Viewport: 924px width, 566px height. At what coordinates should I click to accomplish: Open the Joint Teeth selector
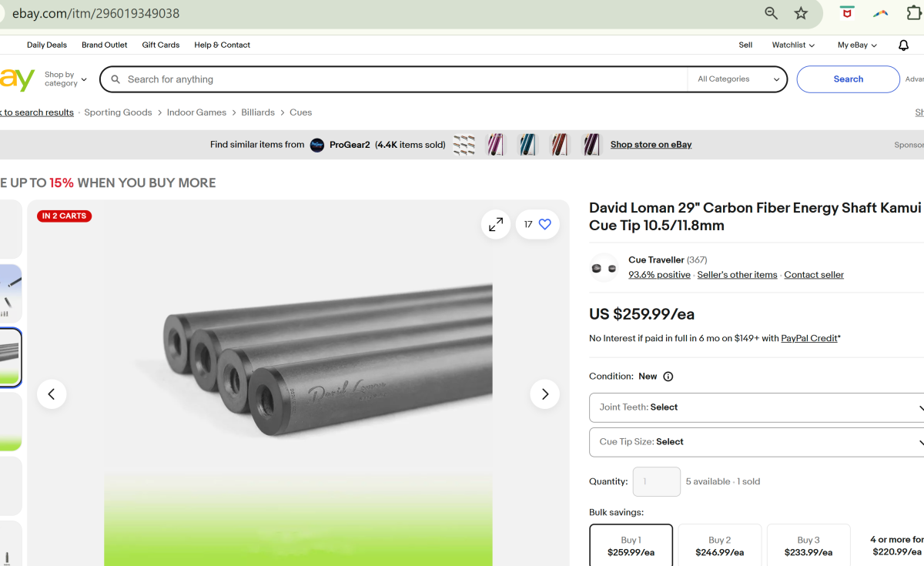click(x=756, y=407)
